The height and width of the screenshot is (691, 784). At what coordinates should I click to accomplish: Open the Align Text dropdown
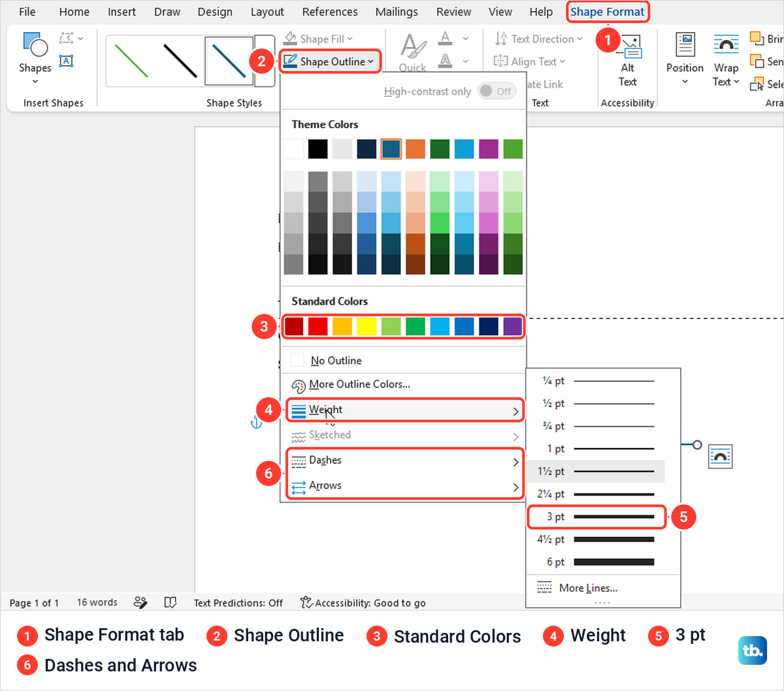(530, 61)
